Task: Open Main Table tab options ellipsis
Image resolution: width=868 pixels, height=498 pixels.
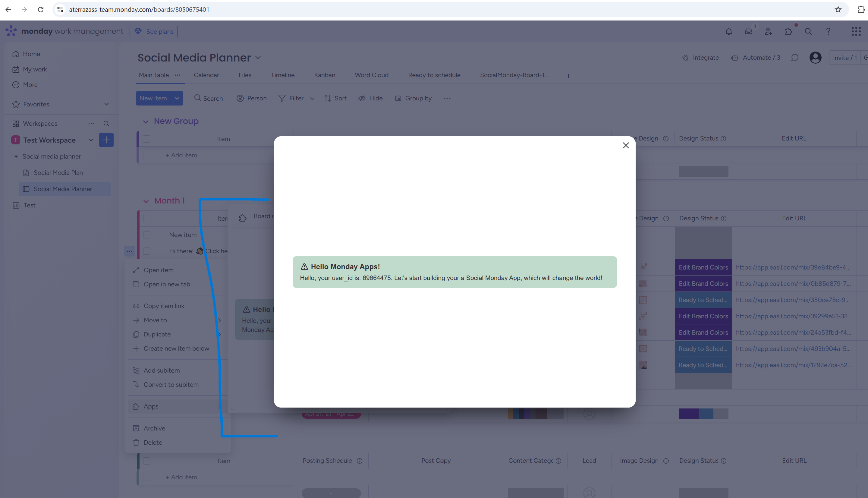Action: tap(177, 75)
